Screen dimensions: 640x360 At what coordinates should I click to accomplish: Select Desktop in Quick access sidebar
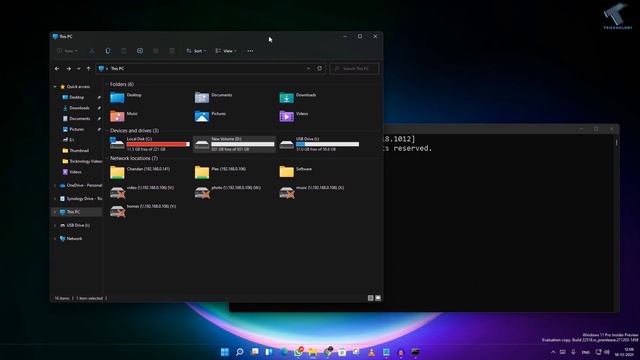(77, 97)
